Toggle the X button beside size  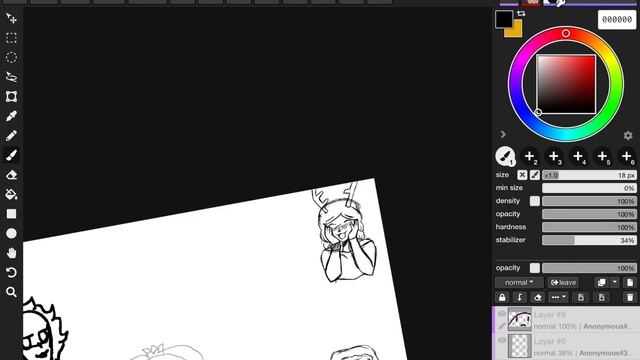(522, 175)
